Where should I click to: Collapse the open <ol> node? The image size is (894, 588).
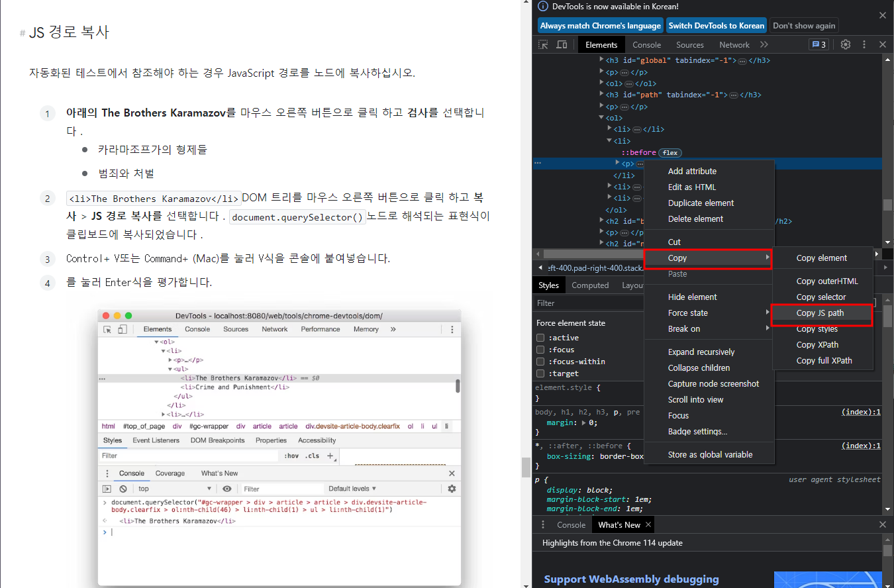click(x=602, y=118)
